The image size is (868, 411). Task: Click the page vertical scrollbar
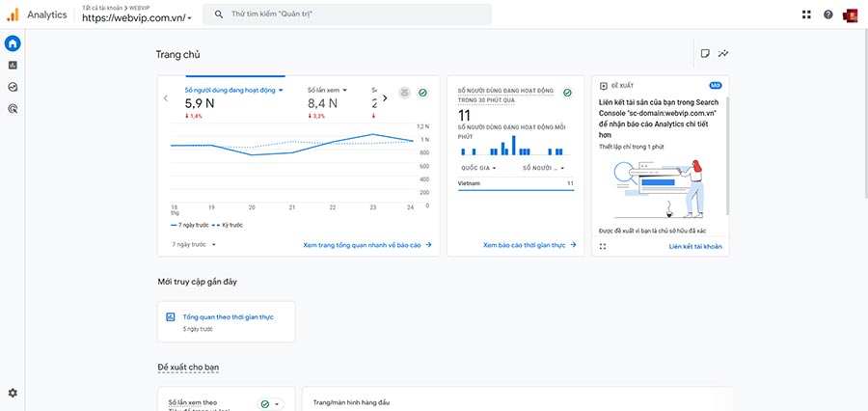(866, 114)
